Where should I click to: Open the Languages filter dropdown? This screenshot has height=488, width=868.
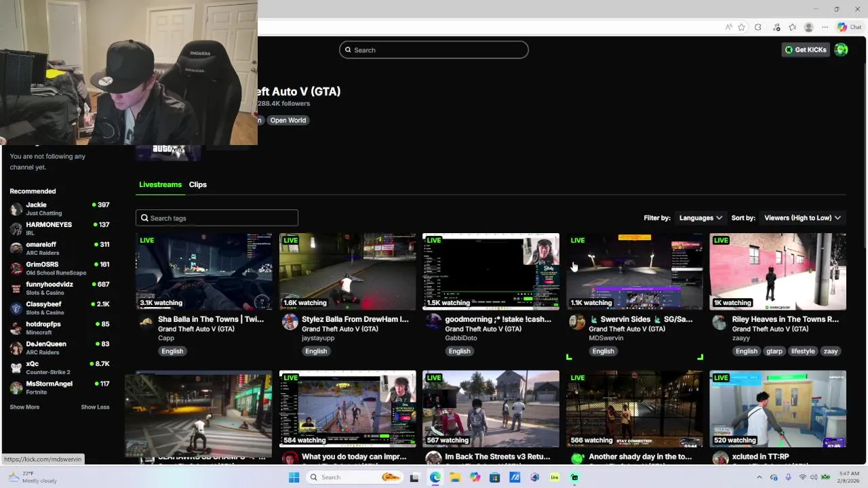pyautogui.click(x=701, y=218)
